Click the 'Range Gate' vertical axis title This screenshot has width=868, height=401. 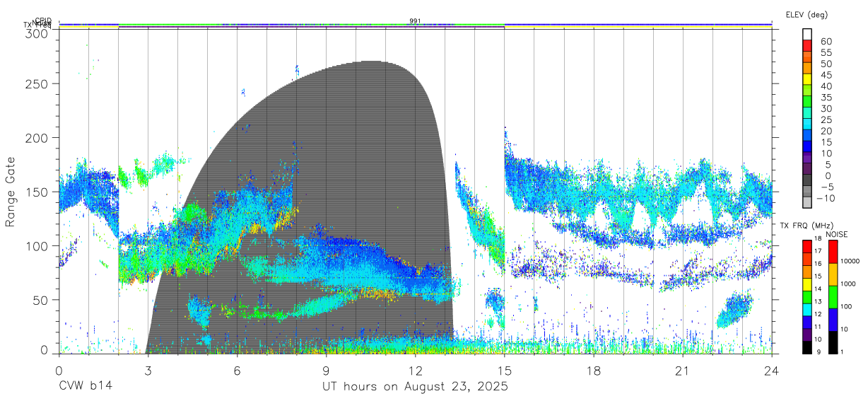(x=11, y=192)
